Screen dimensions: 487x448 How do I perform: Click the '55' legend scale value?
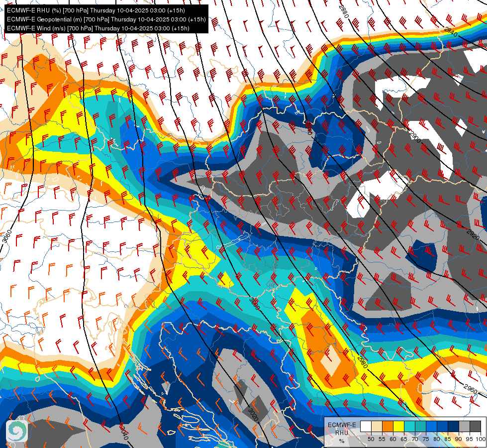tap(382, 439)
